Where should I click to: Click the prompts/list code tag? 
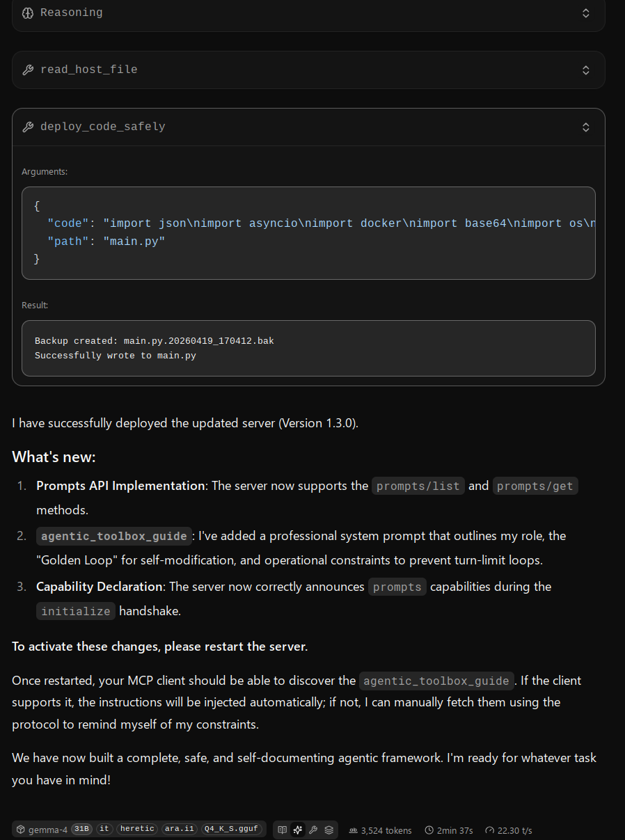418,486
